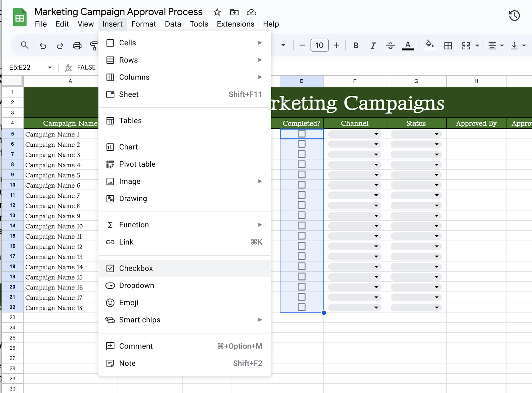The height and width of the screenshot is (393, 532).
Task: Open Google Sheets home icon
Action: click(20, 17)
